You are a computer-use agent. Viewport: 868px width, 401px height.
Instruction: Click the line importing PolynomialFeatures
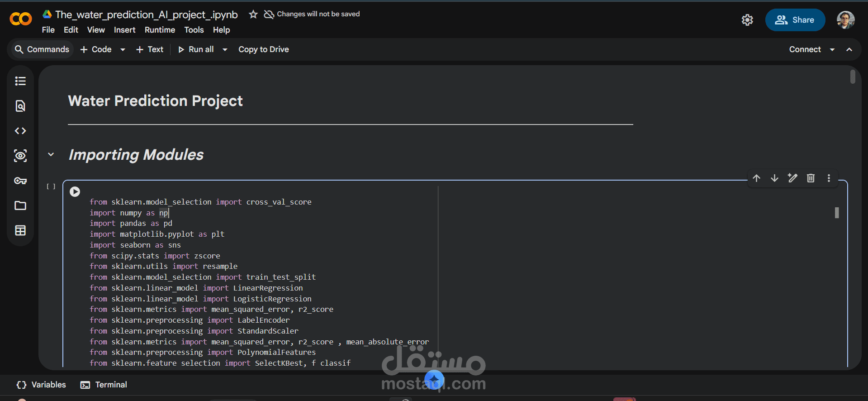pyautogui.click(x=203, y=352)
